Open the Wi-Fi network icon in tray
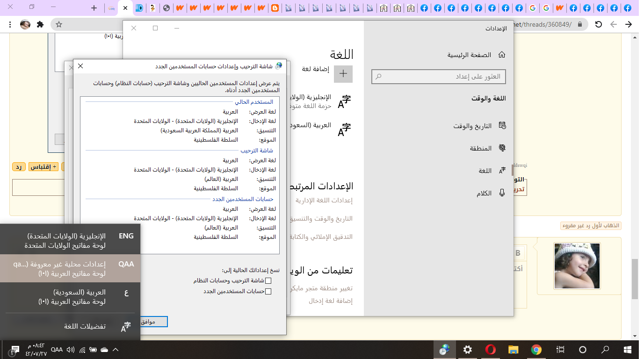 point(82,350)
